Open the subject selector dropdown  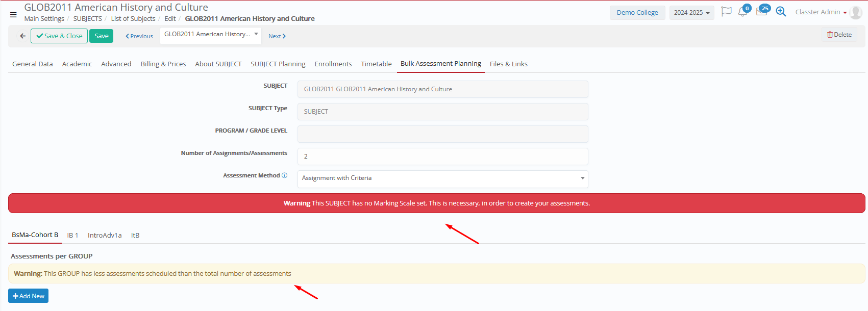[210, 35]
